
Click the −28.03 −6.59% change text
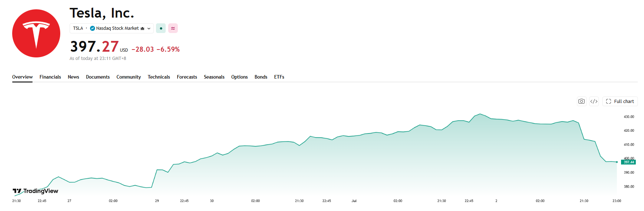(156, 50)
